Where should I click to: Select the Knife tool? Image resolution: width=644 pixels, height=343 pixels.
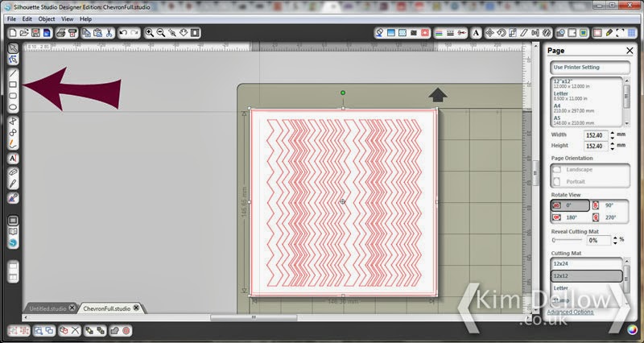[13, 184]
